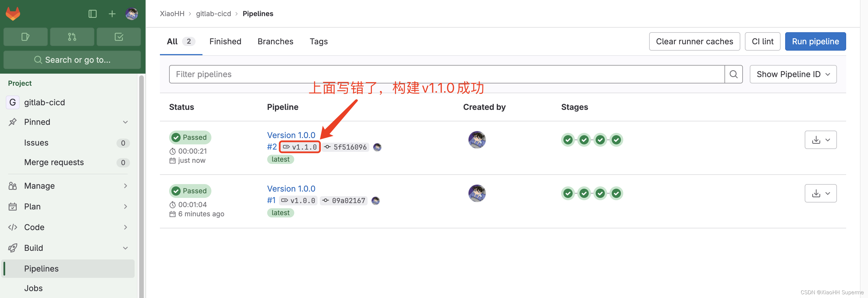Click Passed status badge of pipeline #1

(x=190, y=191)
